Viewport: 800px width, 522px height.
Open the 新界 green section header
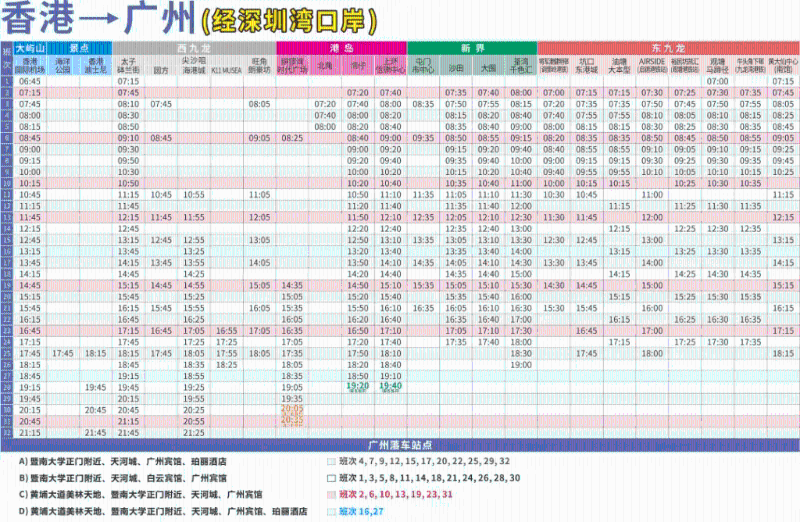click(x=472, y=47)
